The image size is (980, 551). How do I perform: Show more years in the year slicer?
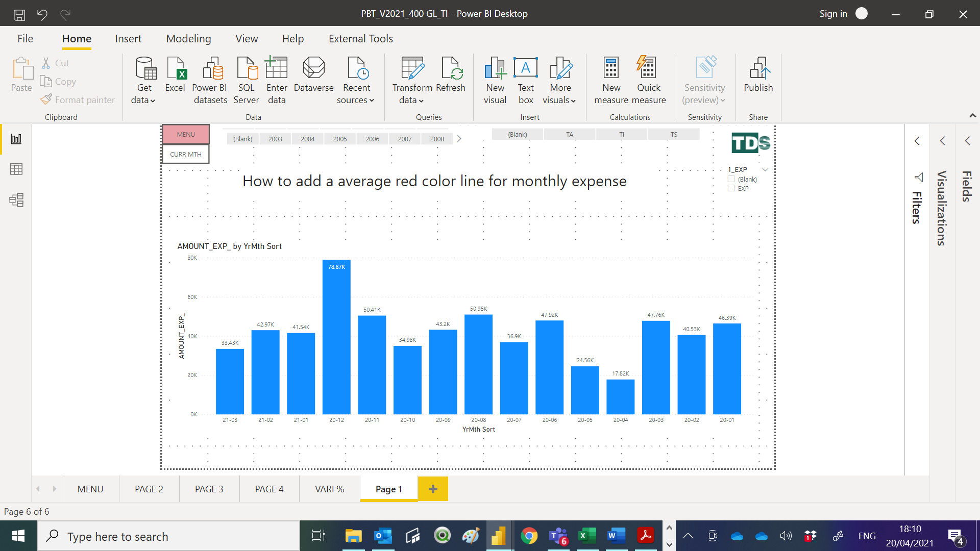tap(459, 139)
